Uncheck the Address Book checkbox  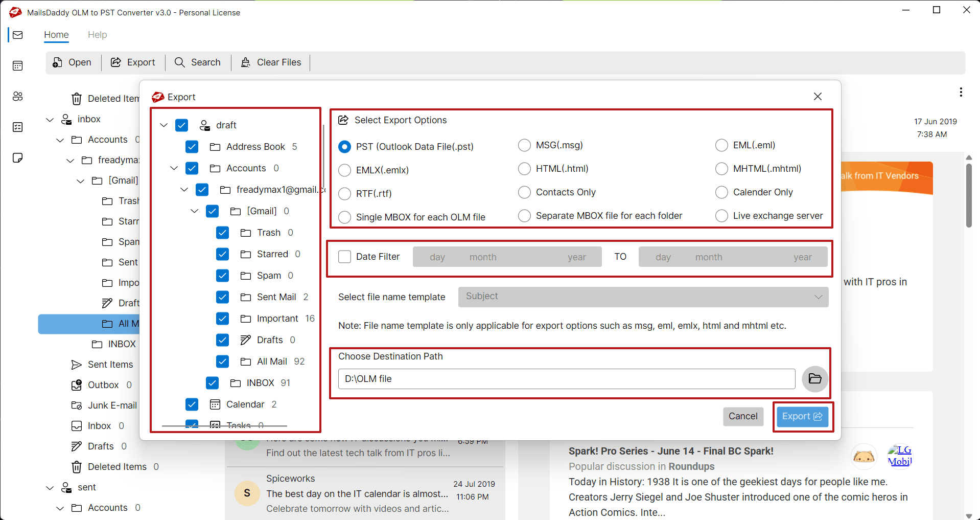point(192,147)
